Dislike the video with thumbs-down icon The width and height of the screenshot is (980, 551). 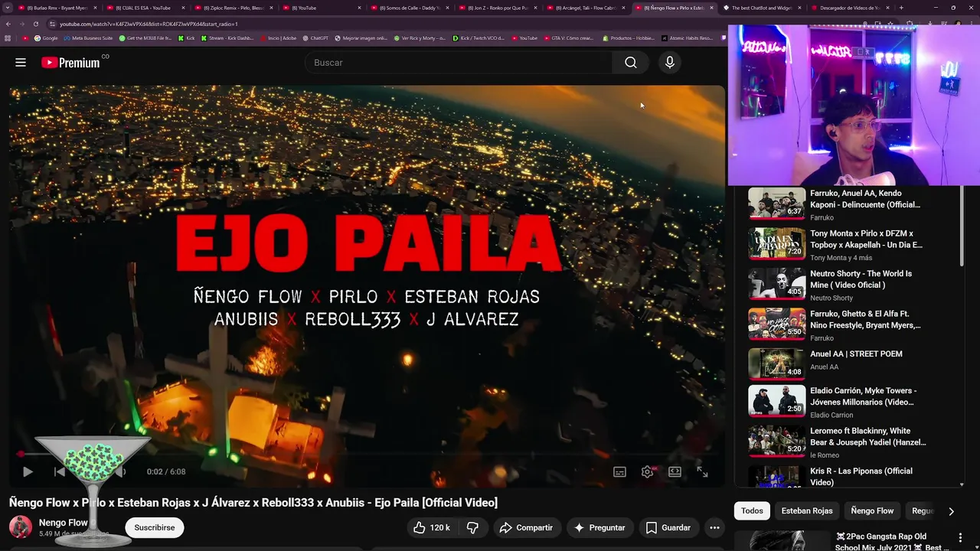click(472, 527)
